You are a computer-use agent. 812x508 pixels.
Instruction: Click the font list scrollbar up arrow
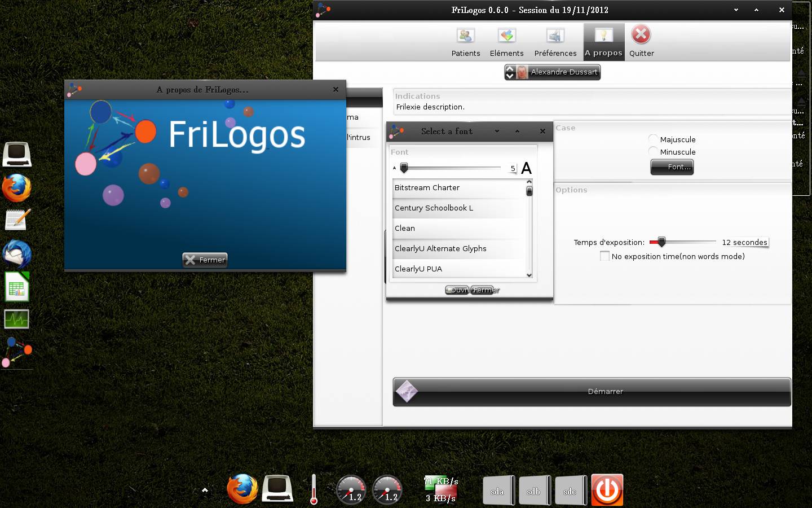529,182
